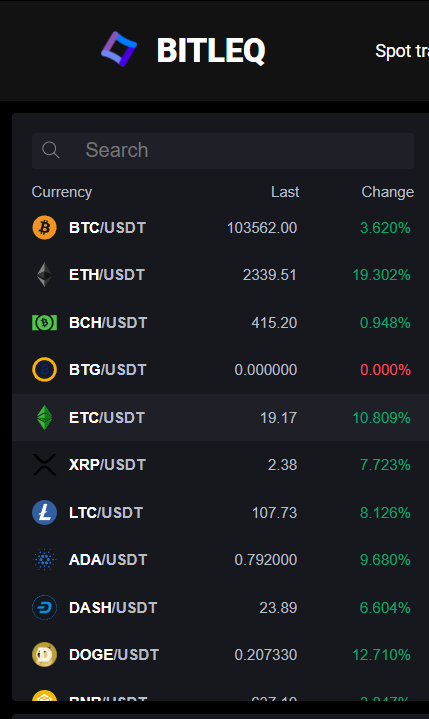Click the Bitcoin Gold coin icon
This screenshot has width=429, height=719.
(44, 370)
